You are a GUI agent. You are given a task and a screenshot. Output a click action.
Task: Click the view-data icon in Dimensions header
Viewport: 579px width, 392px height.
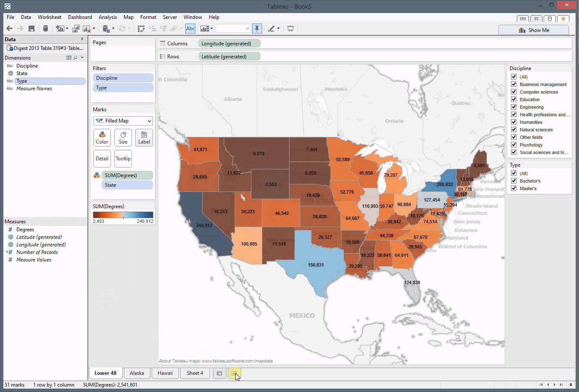[x=69, y=57]
